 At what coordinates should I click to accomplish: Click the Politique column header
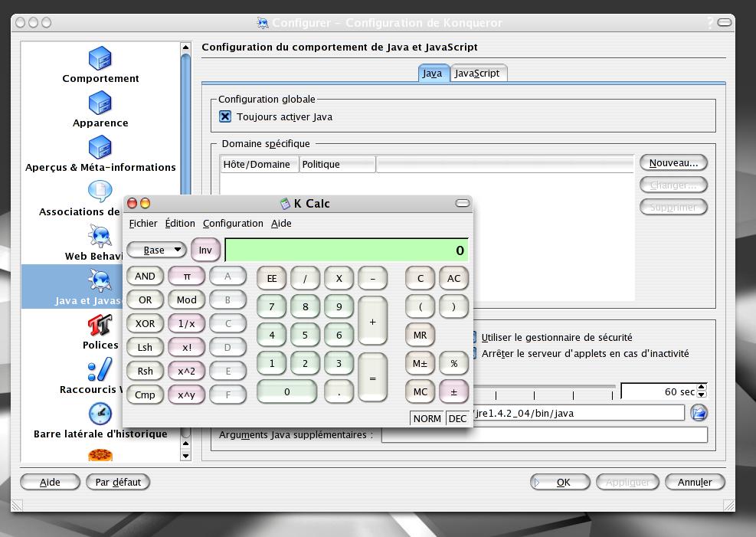pyautogui.click(x=337, y=165)
